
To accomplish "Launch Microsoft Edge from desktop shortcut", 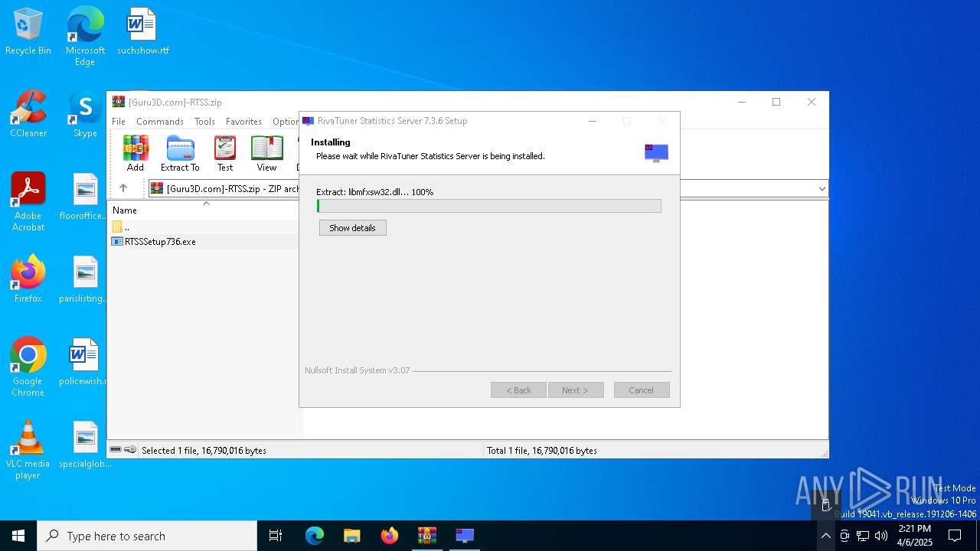I will (x=85, y=36).
